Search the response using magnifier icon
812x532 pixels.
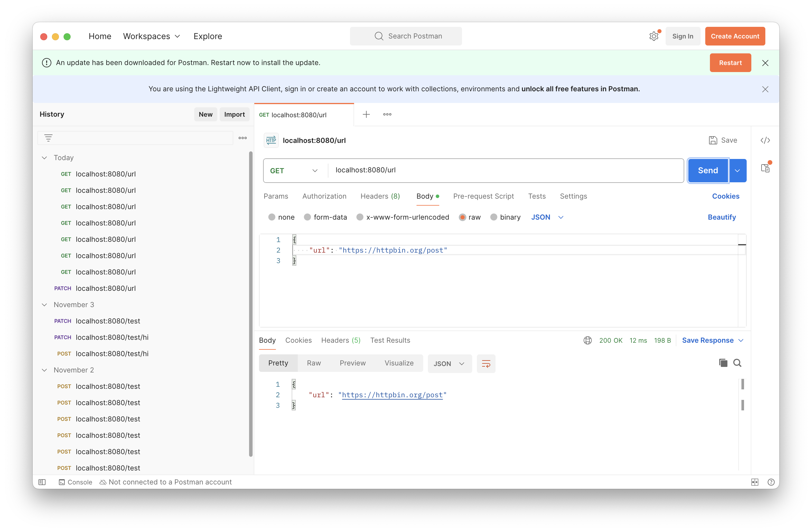point(737,363)
